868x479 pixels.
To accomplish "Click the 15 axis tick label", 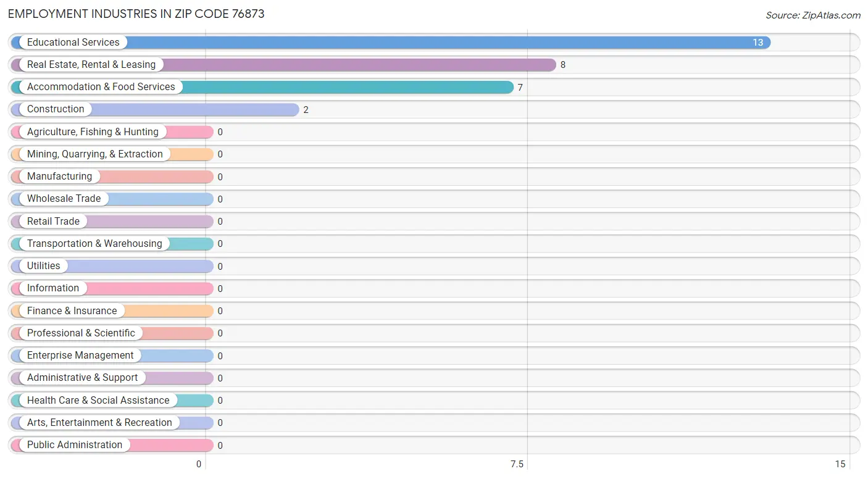I will pyautogui.click(x=840, y=464).
